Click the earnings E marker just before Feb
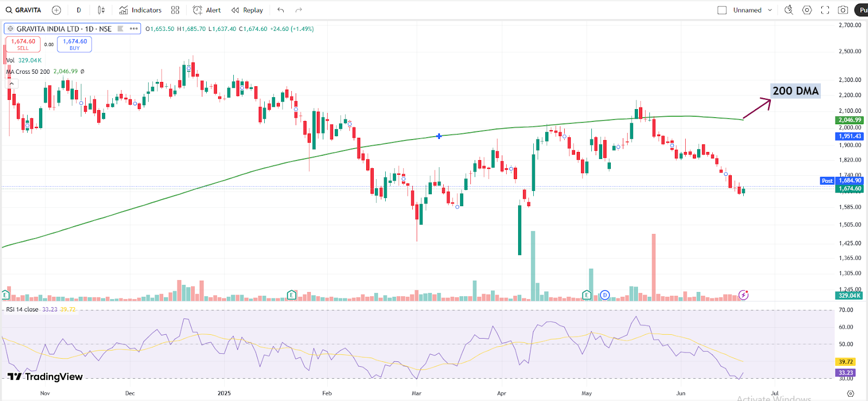 (291, 295)
